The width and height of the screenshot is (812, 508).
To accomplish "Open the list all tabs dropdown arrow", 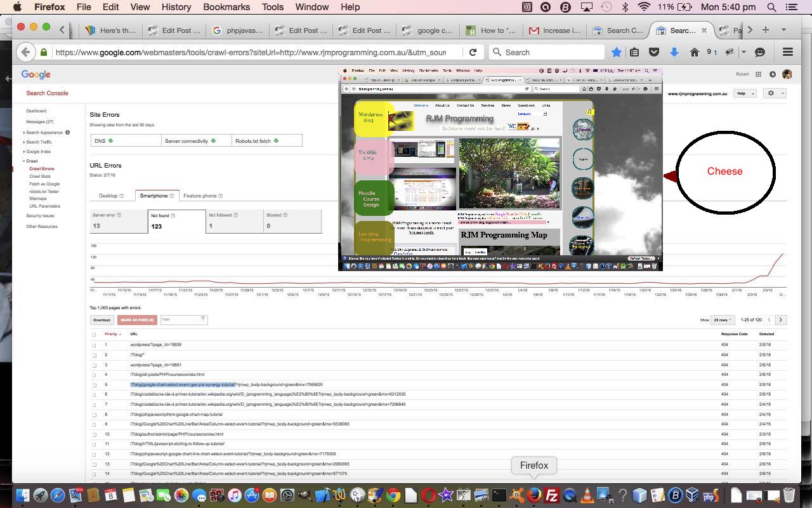I will [x=783, y=30].
